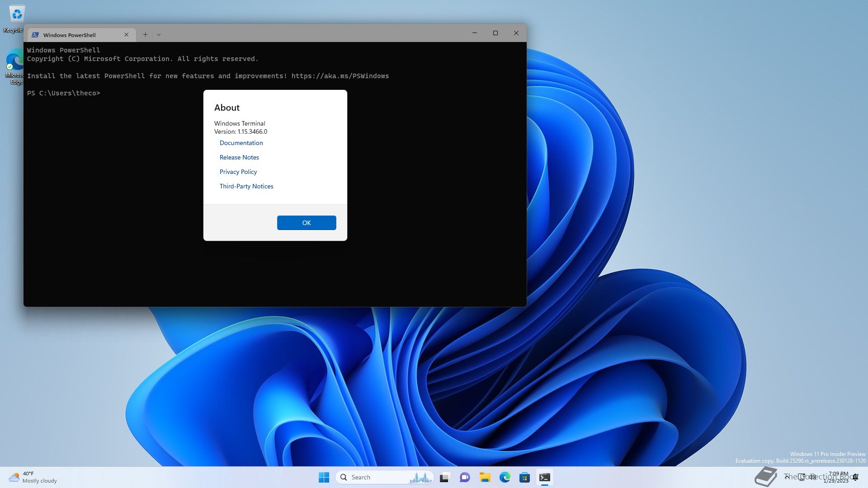Expand the new tab profile dropdown
Image resolution: width=868 pixels, height=488 pixels.
tap(159, 35)
